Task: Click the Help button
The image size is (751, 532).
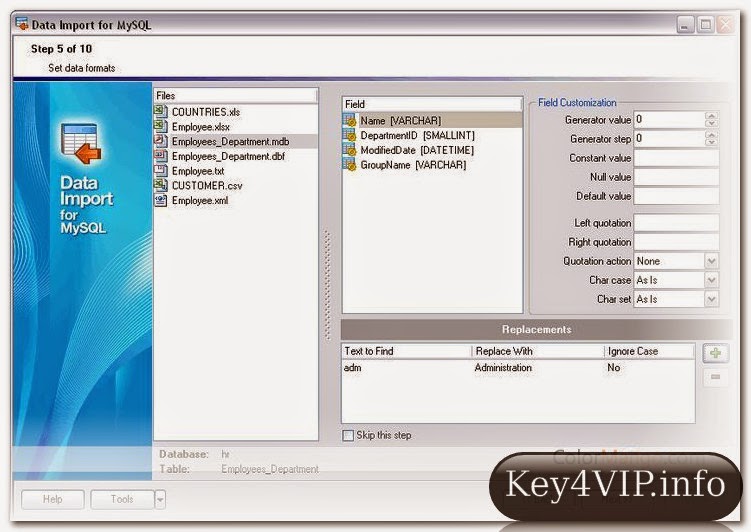Action: (x=53, y=499)
